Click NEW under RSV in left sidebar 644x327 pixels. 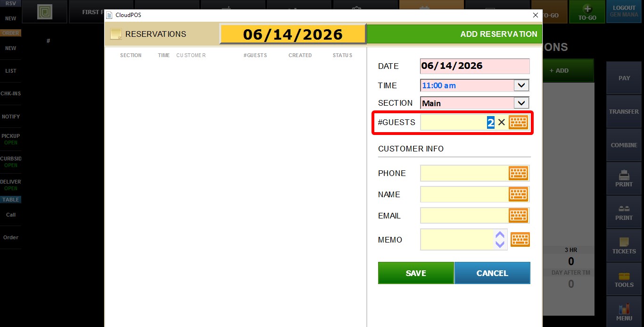click(11, 18)
